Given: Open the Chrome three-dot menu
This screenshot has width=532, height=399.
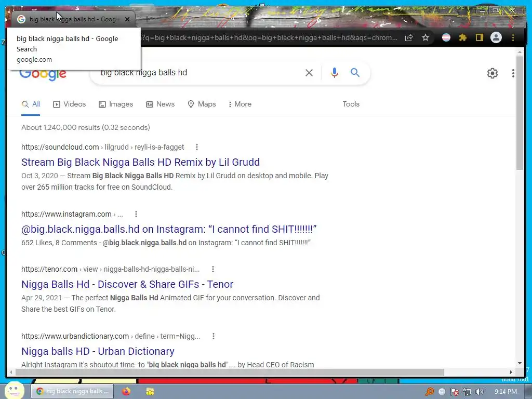Looking at the screenshot, I should pyautogui.click(x=513, y=37).
